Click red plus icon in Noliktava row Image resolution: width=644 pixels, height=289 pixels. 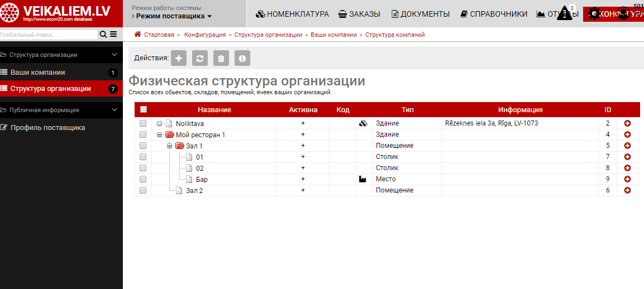click(x=627, y=123)
